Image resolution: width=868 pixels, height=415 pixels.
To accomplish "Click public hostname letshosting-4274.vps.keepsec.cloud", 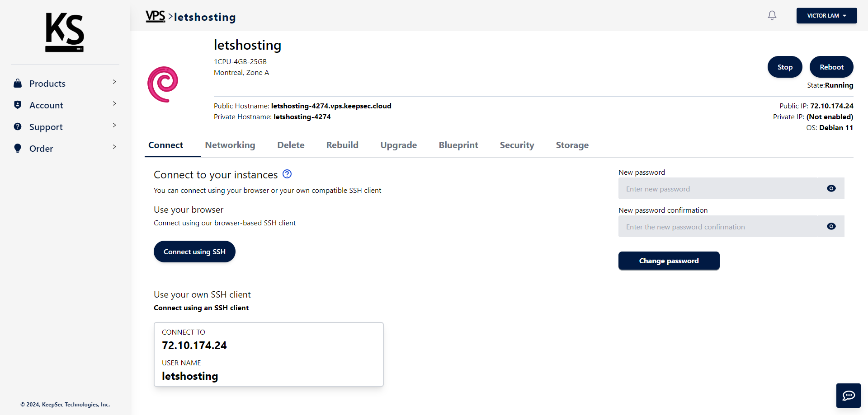I will pyautogui.click(x=331, y=106).
